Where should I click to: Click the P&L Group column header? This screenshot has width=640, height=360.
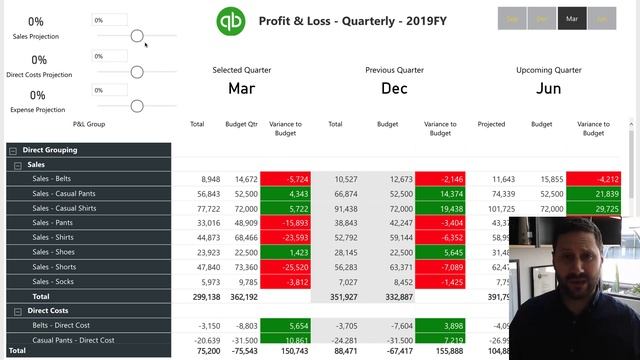[89, 124]
